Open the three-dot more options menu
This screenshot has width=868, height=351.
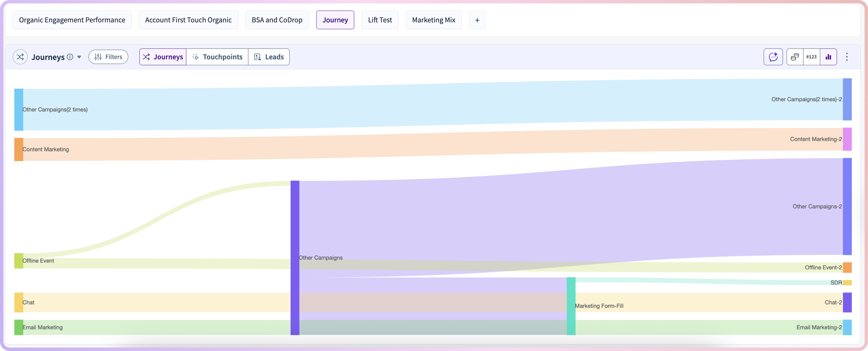pyautogui.click(x=847, y=57)
